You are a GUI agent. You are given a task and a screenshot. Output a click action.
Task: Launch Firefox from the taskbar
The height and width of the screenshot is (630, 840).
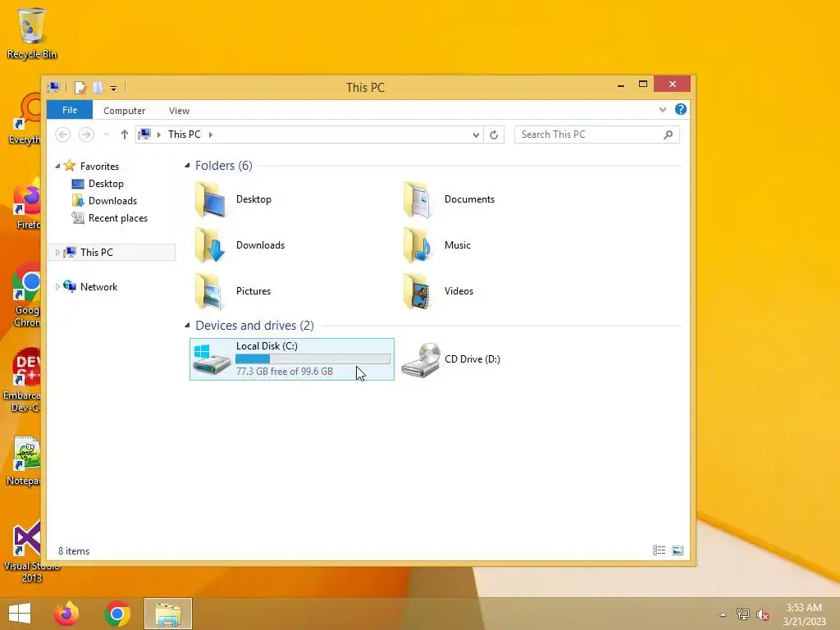pos(66,614)
